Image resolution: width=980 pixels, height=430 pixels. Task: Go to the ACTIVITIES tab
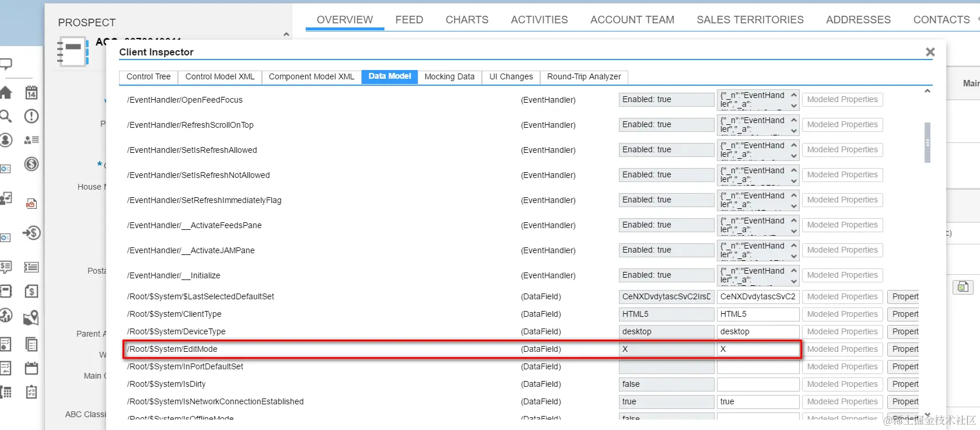[x=539, y=20]
